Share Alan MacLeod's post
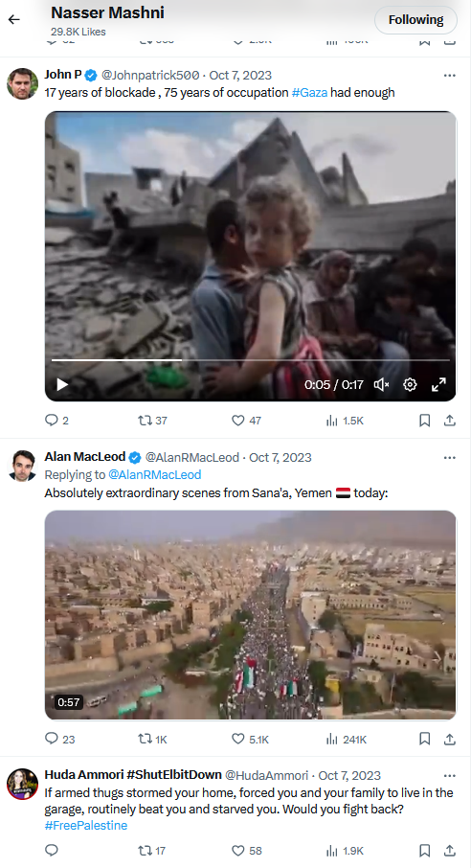The width and height of the screenshot is (471, 868). pos(450,739)
